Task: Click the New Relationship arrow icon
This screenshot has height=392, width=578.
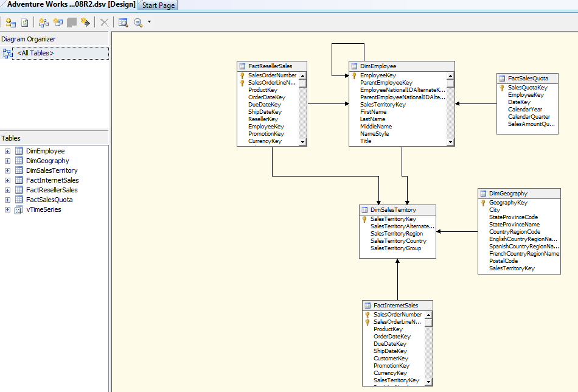Action: (x=86, y=23)
